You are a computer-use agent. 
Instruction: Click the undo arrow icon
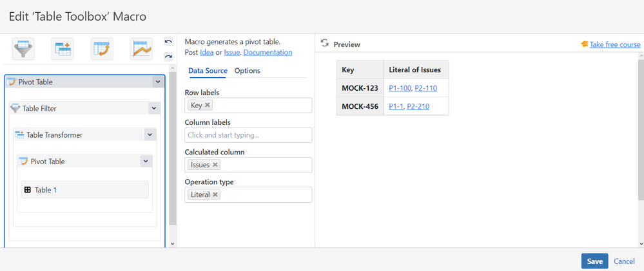click(x=168, y=42)
